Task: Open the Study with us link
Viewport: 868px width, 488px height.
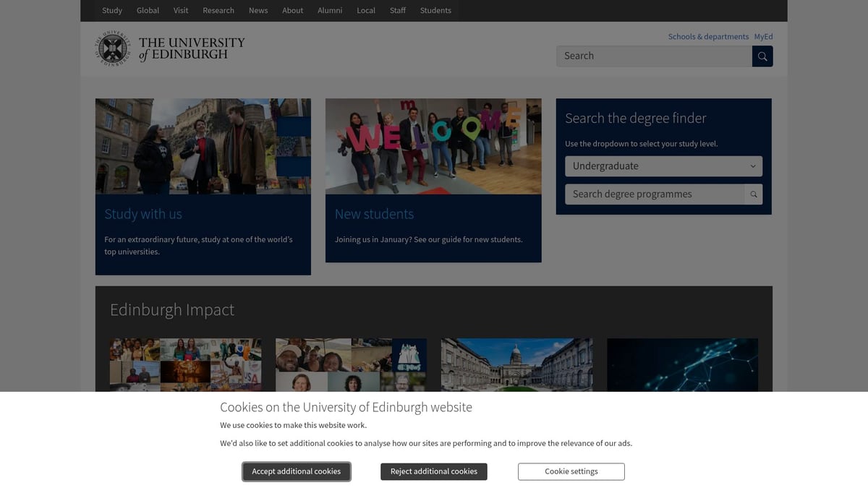Action: coord(143,214)
